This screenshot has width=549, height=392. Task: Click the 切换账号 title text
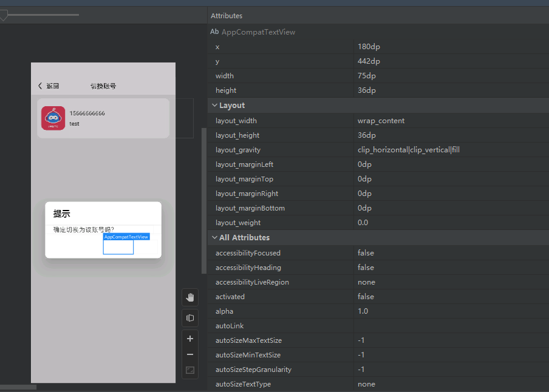coord(103,86)
